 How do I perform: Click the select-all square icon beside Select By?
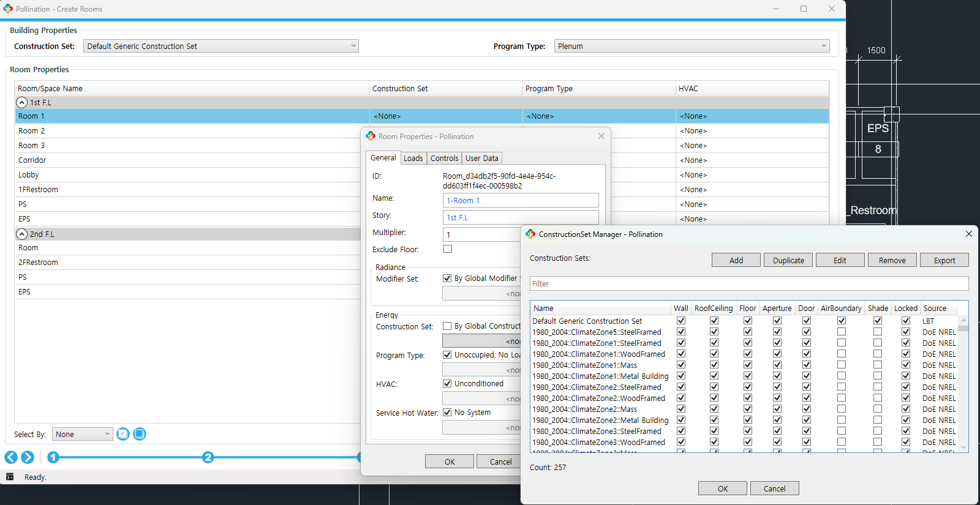(x=140, y=434)
